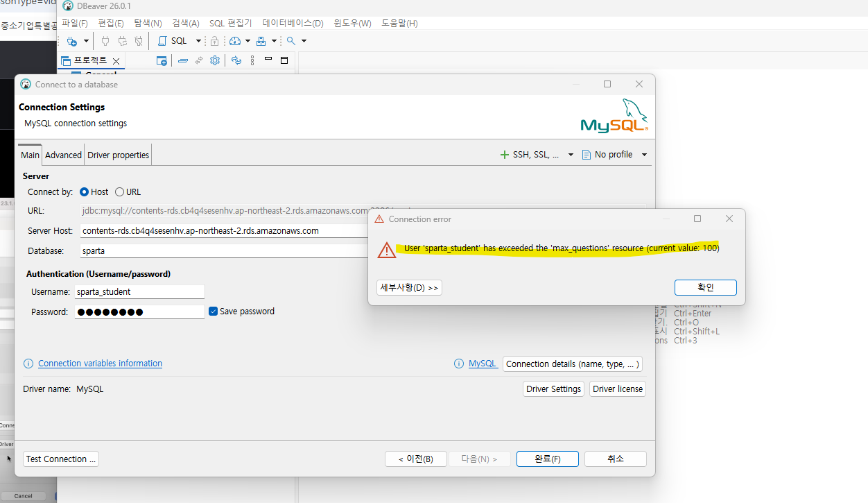This screenshot has width=868, height=503.
Task: Click the Connection details button
Action: pyautogui.click(x=573, y=364)
